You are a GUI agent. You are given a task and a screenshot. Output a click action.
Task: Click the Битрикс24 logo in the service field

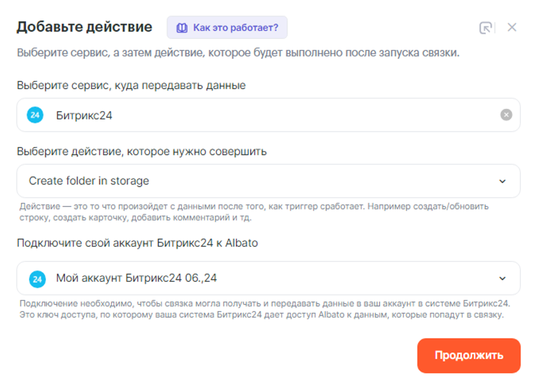click(35, 115)
